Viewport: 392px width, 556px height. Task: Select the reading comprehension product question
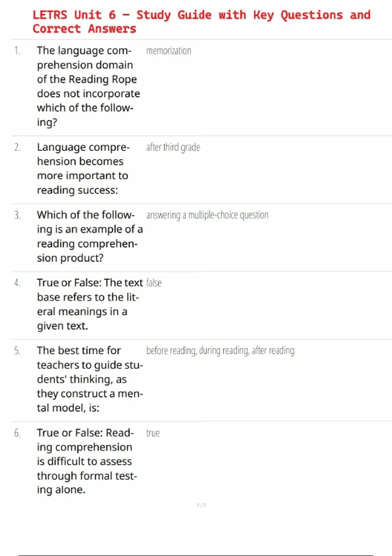click(90, 236)
